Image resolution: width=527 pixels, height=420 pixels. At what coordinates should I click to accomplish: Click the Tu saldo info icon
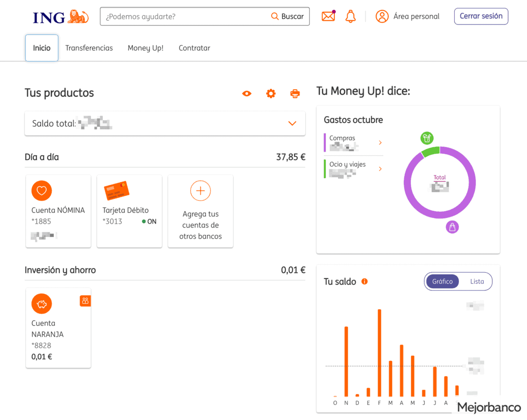(364, 281)
